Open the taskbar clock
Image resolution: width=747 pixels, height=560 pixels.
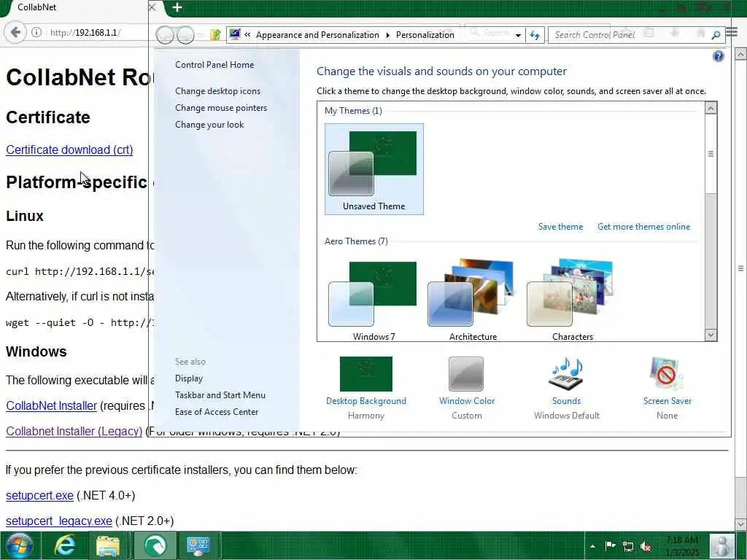click(683, 546)
